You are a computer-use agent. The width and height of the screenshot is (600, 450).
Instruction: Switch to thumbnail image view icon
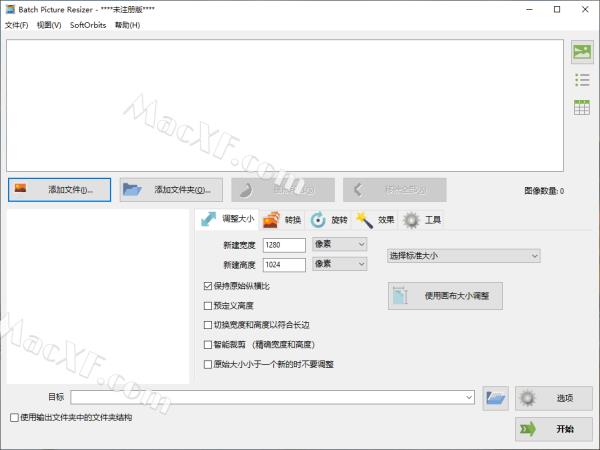tap(582, 52)
